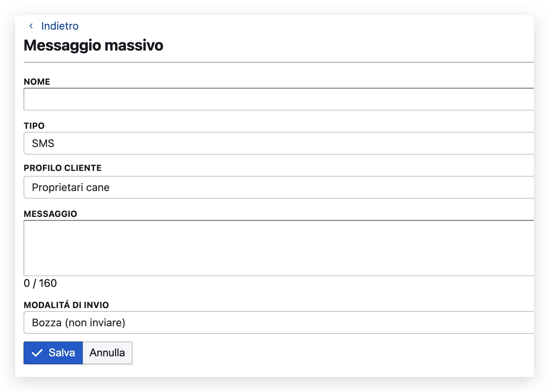Click the MODALITÁ DI INVIO label
Image resolution: width=549 pixels, height=392 pixels.
(x=66, y=305)
